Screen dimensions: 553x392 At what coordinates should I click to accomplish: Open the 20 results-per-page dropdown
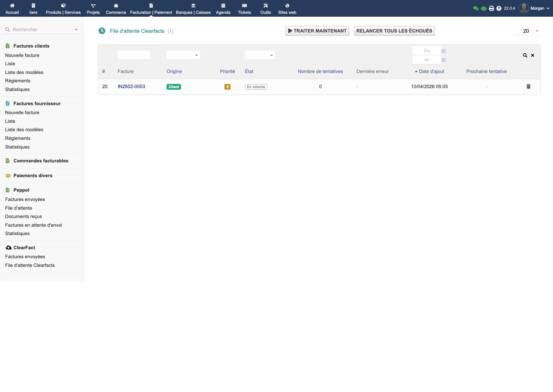(528, 31)
